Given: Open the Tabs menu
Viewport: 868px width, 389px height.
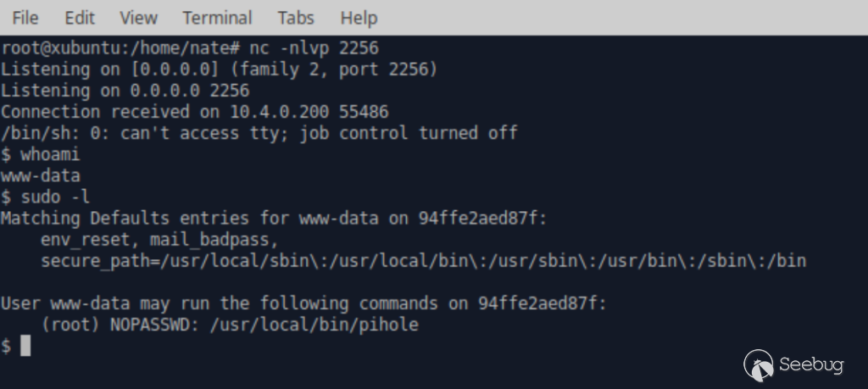Looking at the screenshot, I should [x=296, y=18].
